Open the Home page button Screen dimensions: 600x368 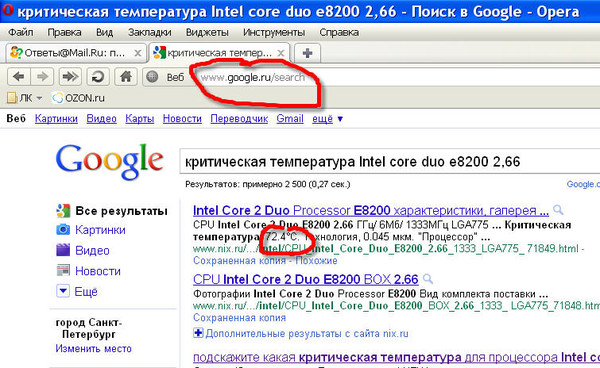[x=126, y=77]
